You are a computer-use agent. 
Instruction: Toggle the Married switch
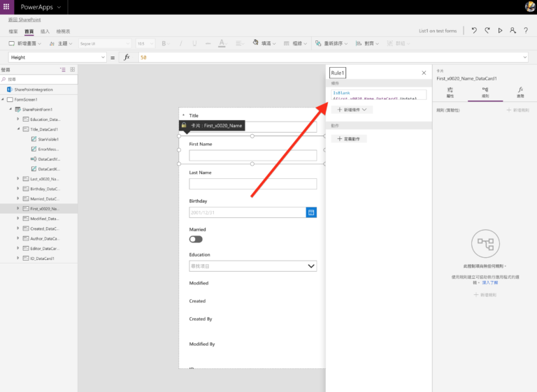click(196, 239)
